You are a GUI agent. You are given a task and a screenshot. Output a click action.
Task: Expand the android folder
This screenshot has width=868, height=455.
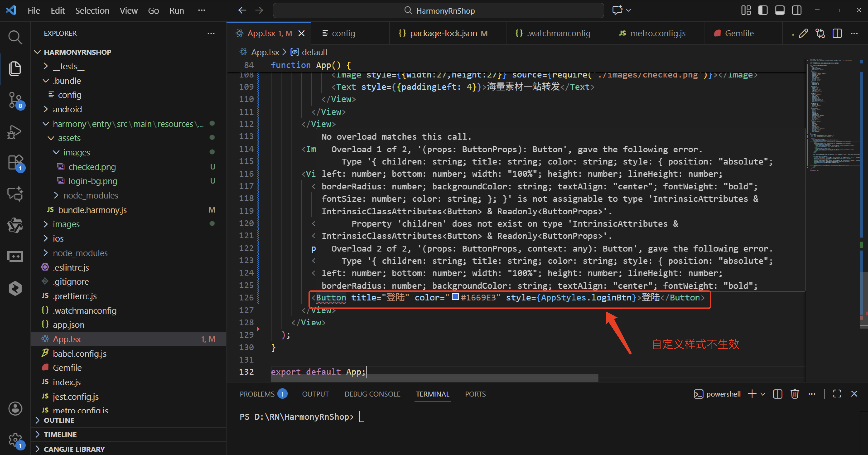(x=67, y=109)
